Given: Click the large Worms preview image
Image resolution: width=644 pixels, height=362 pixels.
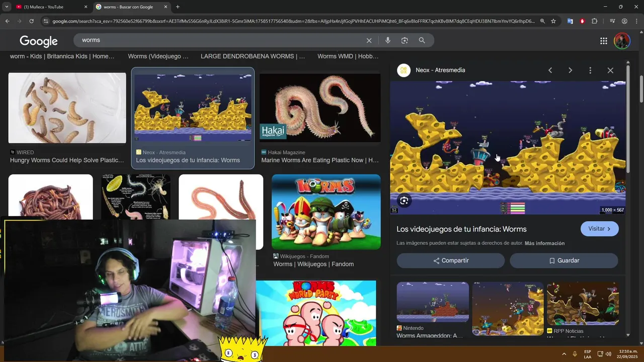Looking at the screenshot, I should tap(508, 148).
